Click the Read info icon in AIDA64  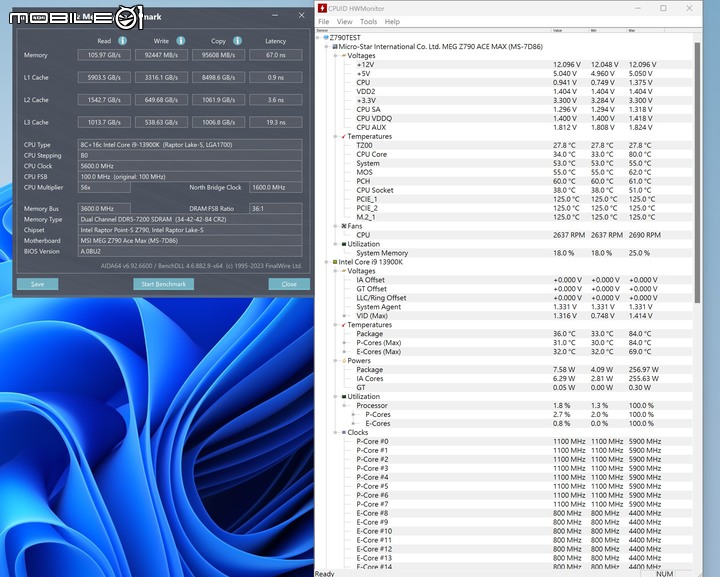[123, 41]
